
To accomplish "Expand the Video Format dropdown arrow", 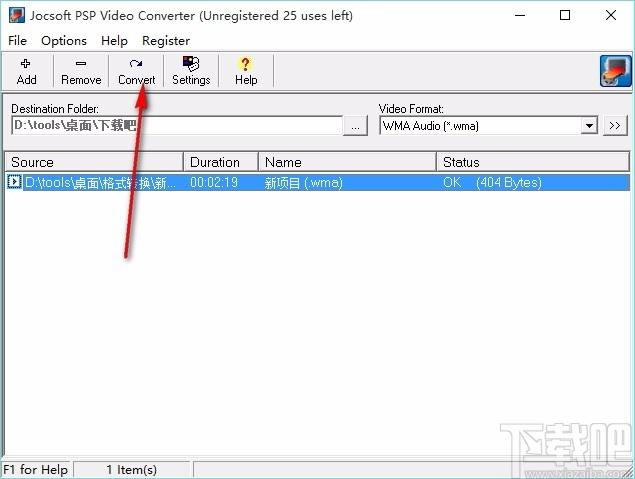I will [x=589, y=126].
